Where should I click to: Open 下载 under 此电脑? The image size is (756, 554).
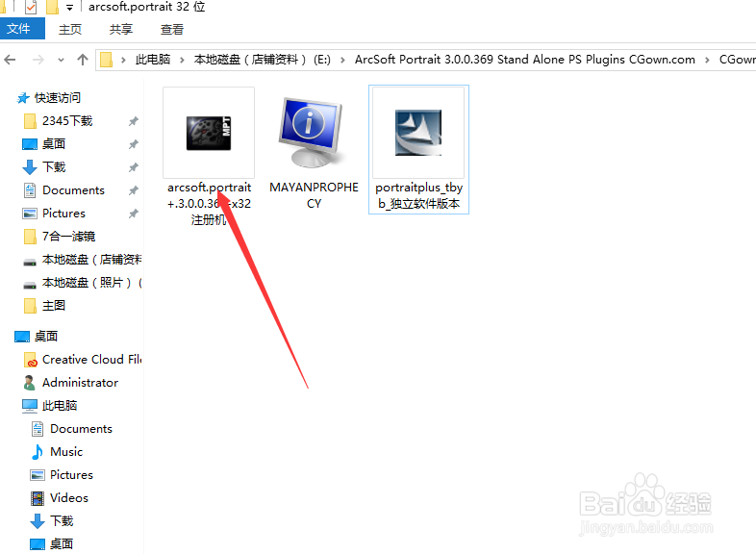pos(62,521)
